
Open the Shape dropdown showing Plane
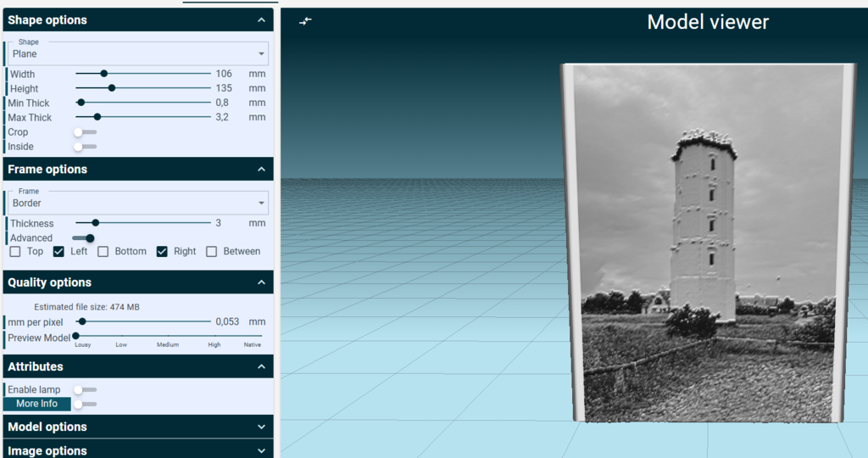coord(138,53)
